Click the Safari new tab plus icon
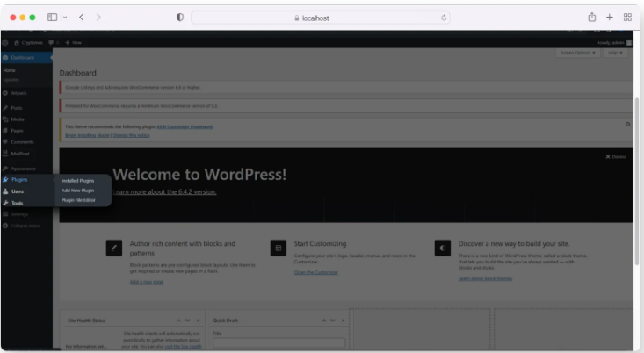The image size is (644, 353). pos(610,17)
